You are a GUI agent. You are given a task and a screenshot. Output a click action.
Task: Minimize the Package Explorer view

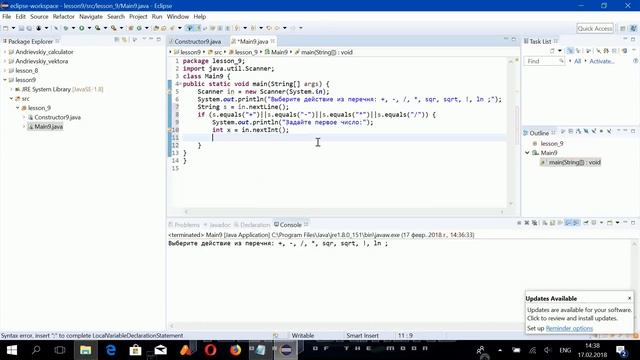pyautogui.click(x=151, y=39)
